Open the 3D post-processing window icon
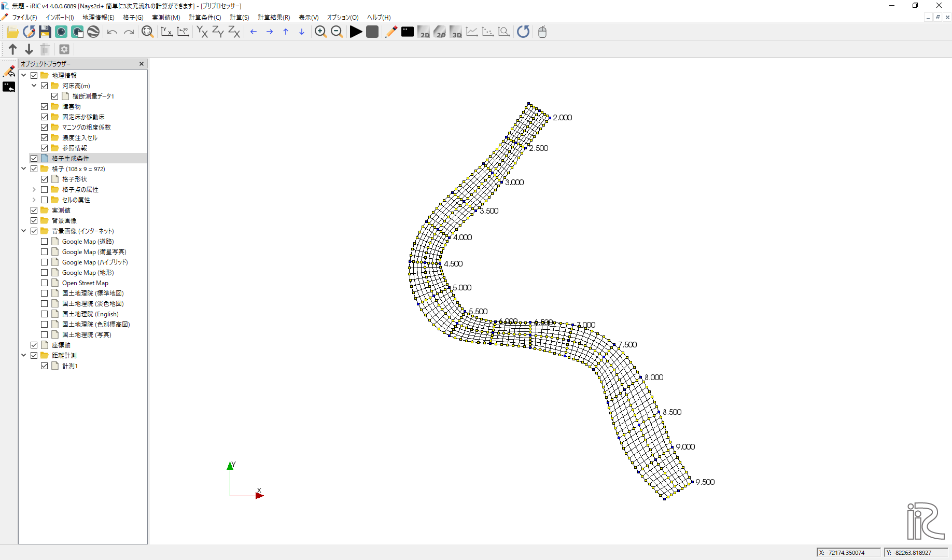The height and width of the screenshot is (560, 952). tap(456, 32)
